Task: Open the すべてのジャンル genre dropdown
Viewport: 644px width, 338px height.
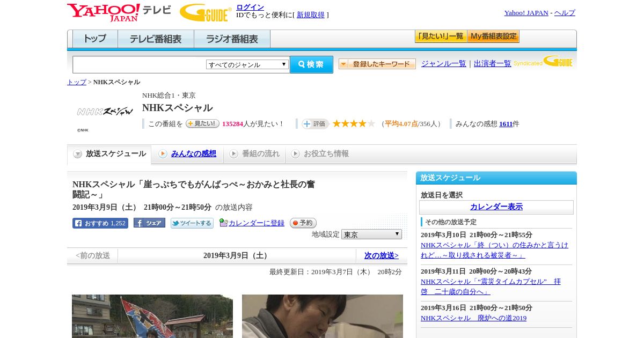Action: pyautogui.click(x=247, y=64)
